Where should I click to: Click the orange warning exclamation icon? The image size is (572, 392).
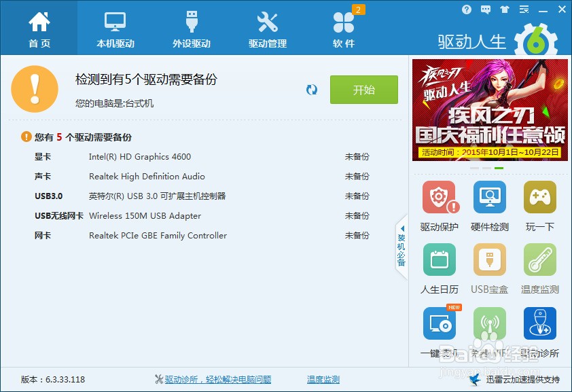(x=35, y=89)
